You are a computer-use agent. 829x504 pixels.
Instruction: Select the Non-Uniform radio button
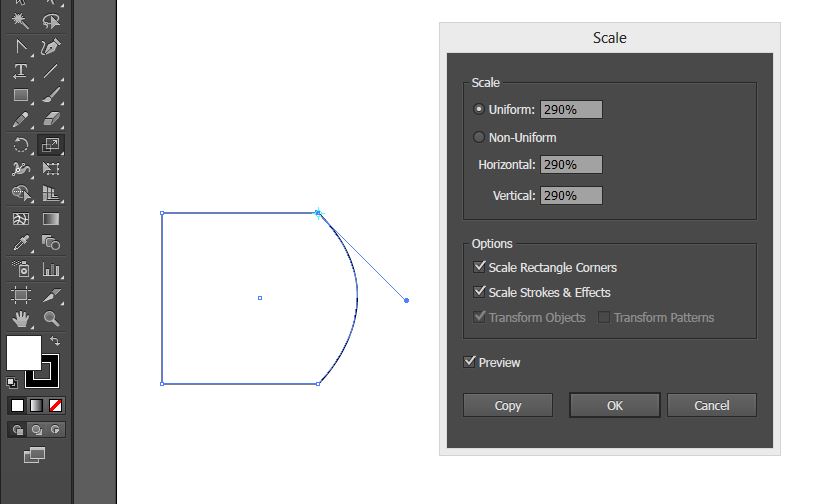coord(478,138)
